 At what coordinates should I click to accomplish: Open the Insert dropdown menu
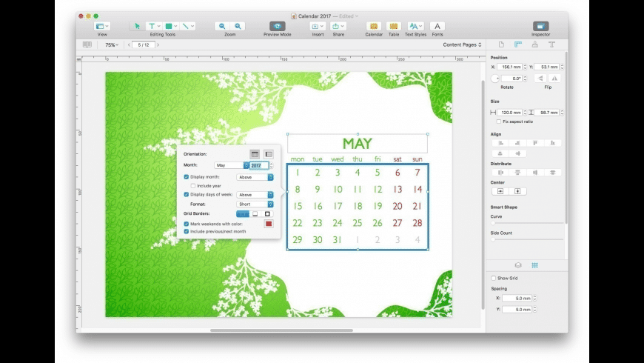click(x=318, y=26)
